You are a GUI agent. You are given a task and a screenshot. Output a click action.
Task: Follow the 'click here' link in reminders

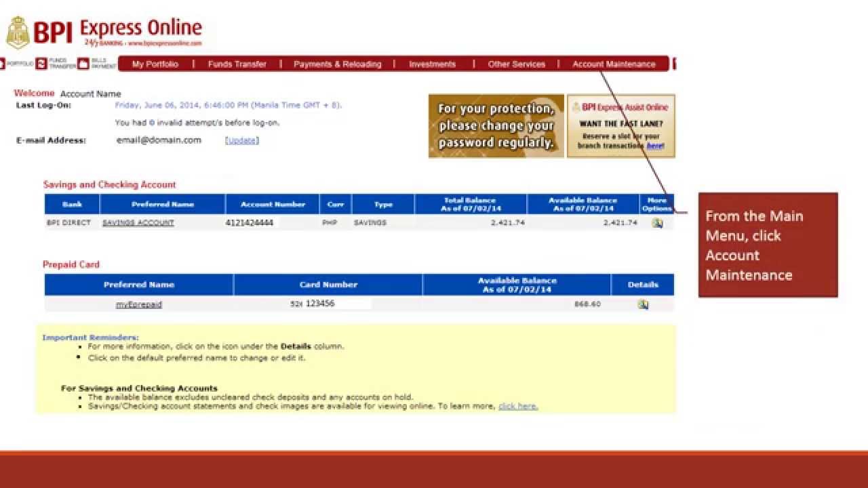[518, 406]
